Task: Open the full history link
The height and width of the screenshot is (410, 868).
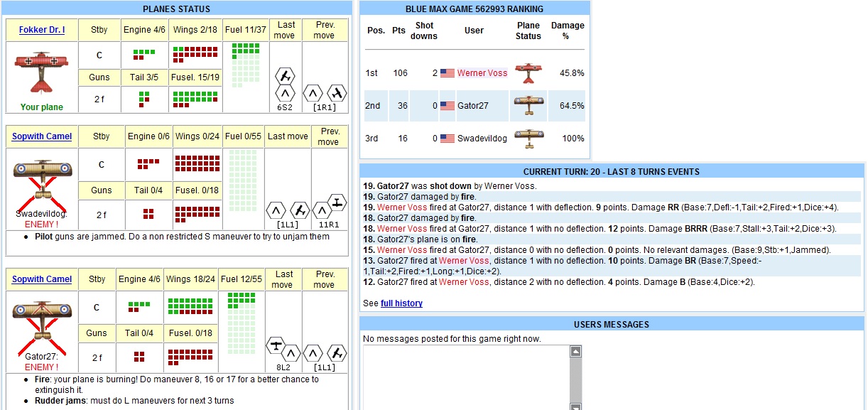Action: click(401, 303)
